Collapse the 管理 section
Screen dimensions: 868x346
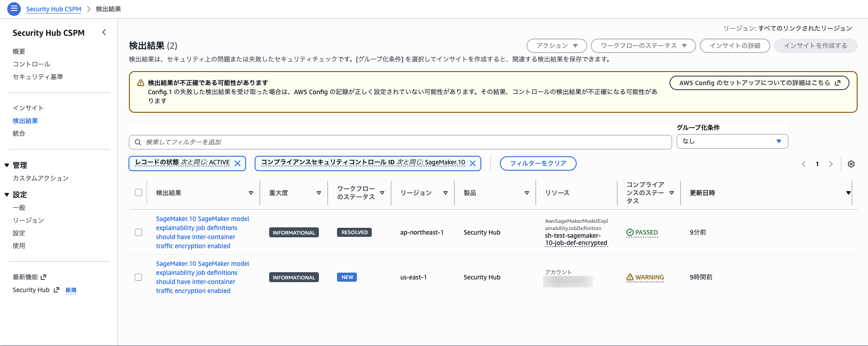7,165
